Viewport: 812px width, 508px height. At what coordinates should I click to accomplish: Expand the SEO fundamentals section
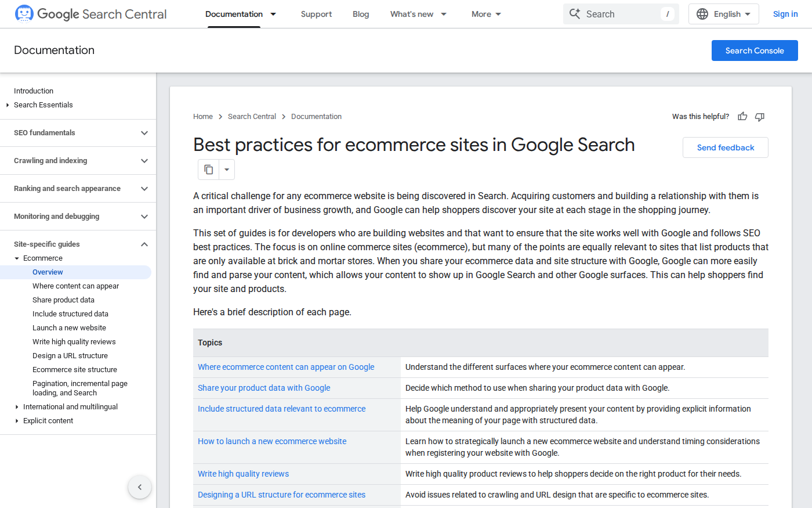point(144,133)
